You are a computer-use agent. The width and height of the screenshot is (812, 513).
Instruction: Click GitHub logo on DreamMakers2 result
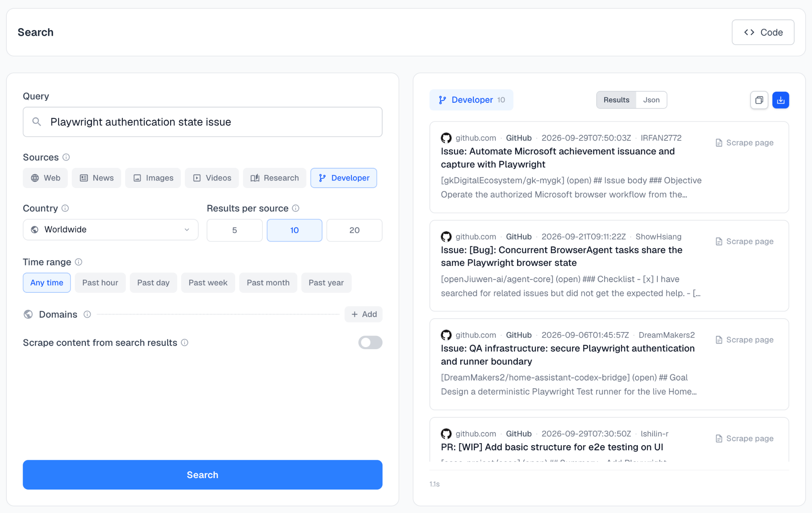[x=446, y=335]
